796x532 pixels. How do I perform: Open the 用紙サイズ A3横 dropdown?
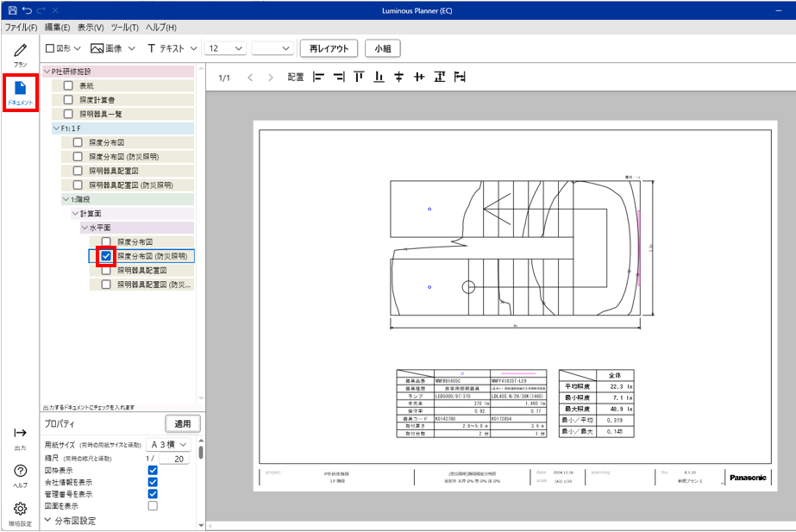(x=167, y=444)
